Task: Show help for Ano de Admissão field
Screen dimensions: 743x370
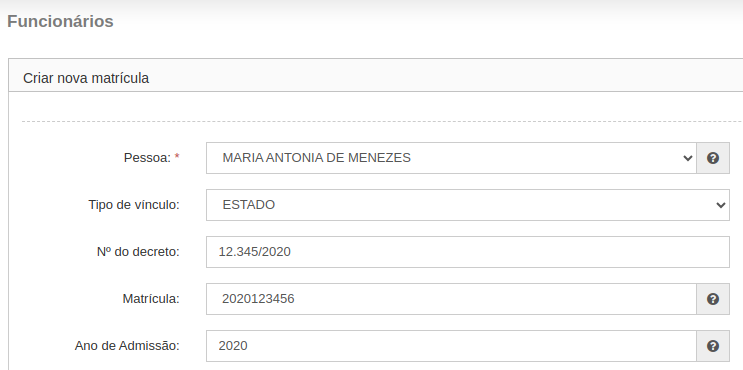Action: click(713, 346)
